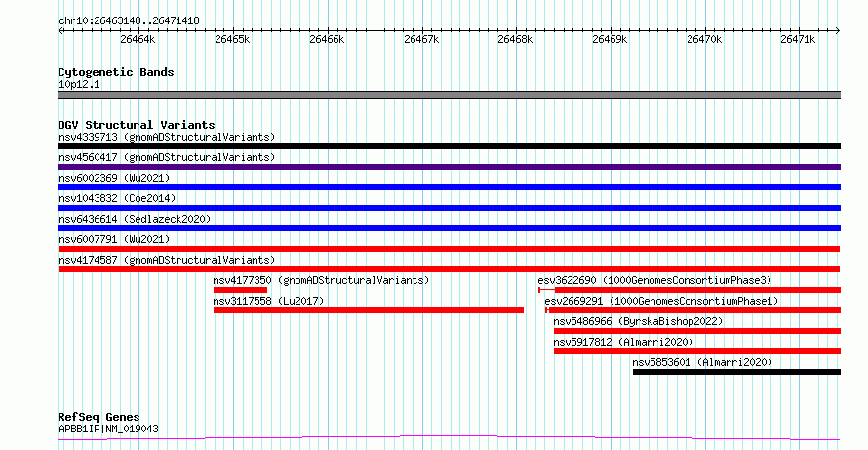
Task: Select the nsv5486966 (ByrskaBishop2022) label
Action: tap(638, 321)
